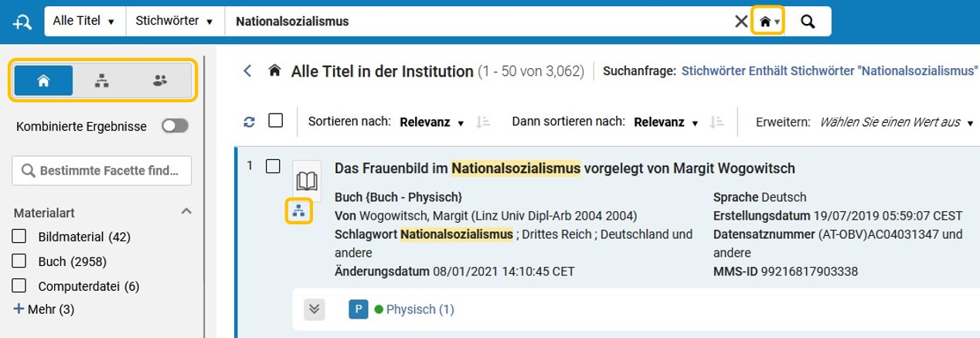Screen dimensions: 980x338
Task: Check the Buch (2958) checkbox
Action: 19,261
